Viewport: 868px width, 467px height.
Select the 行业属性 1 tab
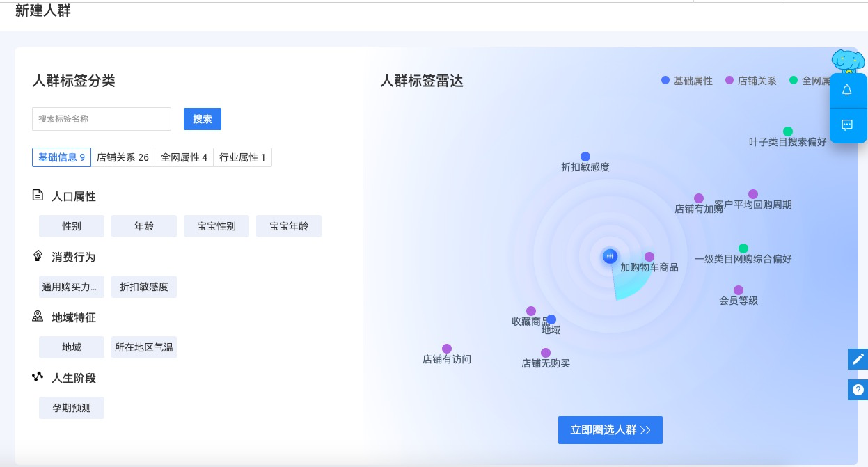[x=242, y=157]
